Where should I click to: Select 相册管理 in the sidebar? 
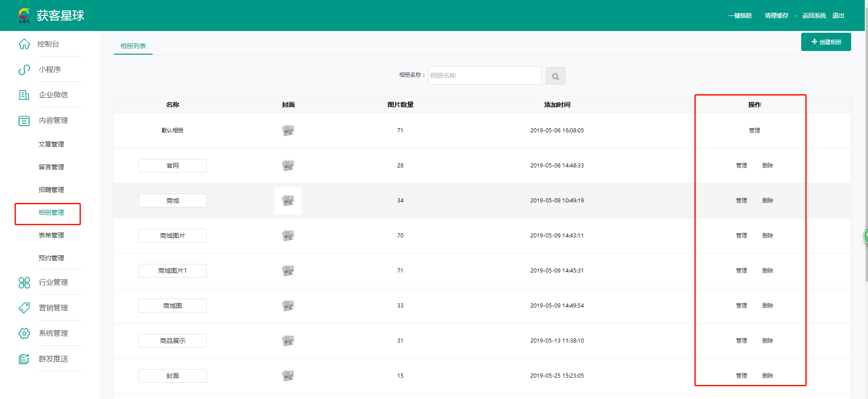point(51,212)
